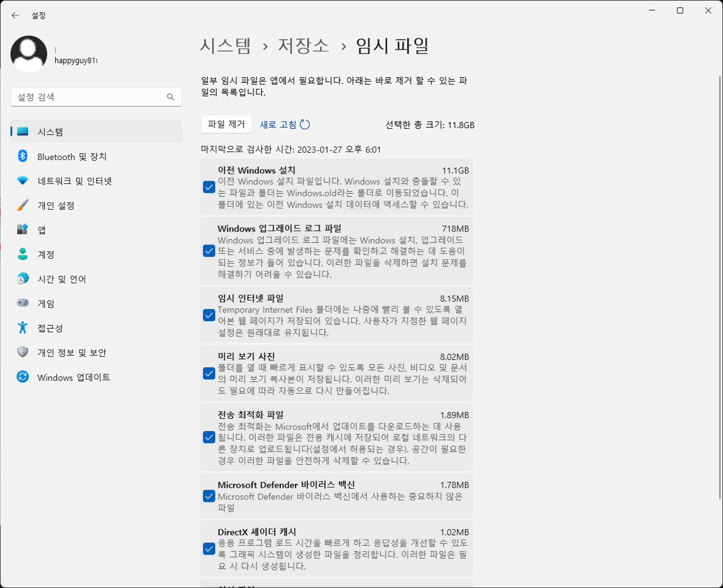Uncheck the 이전 Windows 설치 checkbox
This screenshot has width=723, height=588.
(x=209, y=187)
